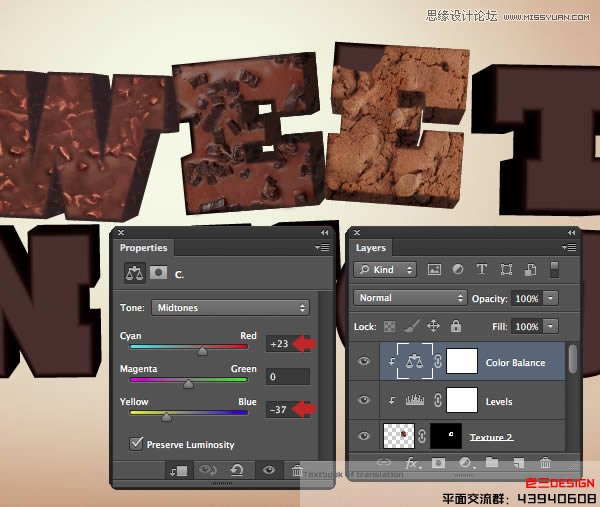Image resolution: width=600 pixels, height=507 pixels.
Task: Click the Yellow-Blue slider handle
Action: [x=166, y=416]
